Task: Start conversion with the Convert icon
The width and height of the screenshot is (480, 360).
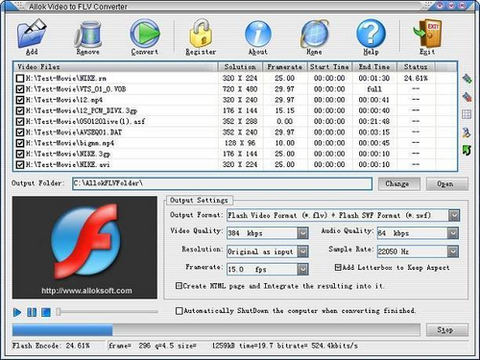Action: 144,33
